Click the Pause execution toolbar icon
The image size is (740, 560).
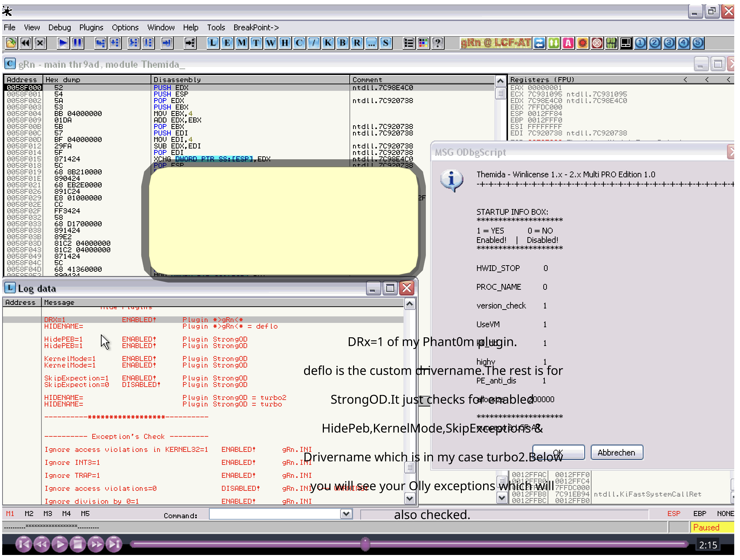coord(77,43)
